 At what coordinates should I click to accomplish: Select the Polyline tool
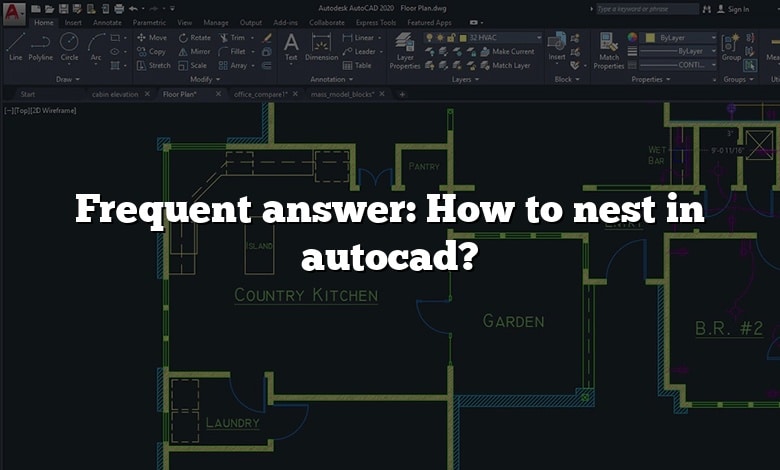(x=40, y=47)
